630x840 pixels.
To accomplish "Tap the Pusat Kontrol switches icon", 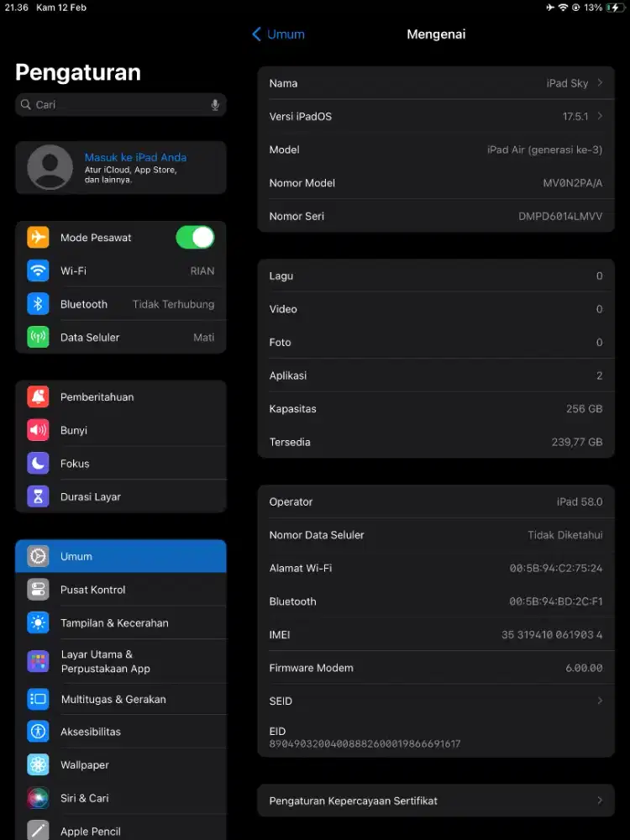I will (38, 590).
